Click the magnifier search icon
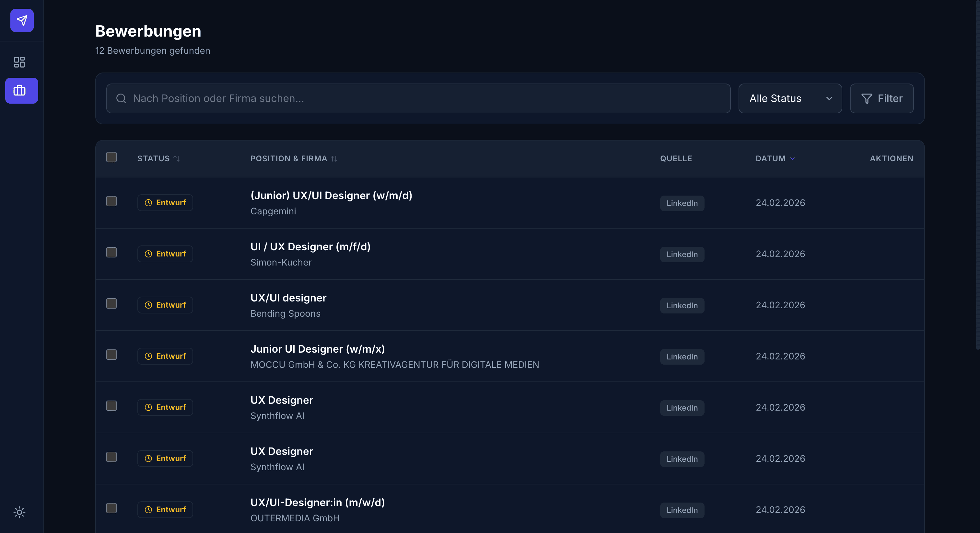The image size is (980, 533). coord(121,98)
